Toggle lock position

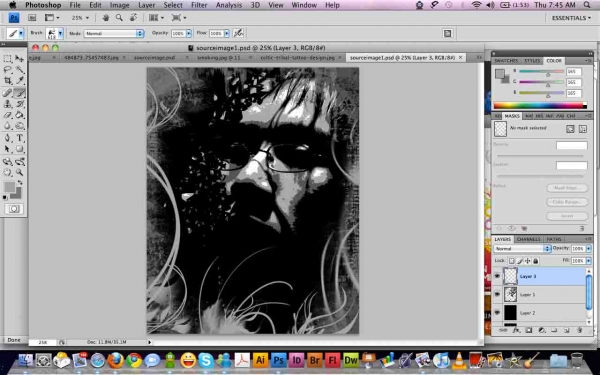[x=528, y=261]
